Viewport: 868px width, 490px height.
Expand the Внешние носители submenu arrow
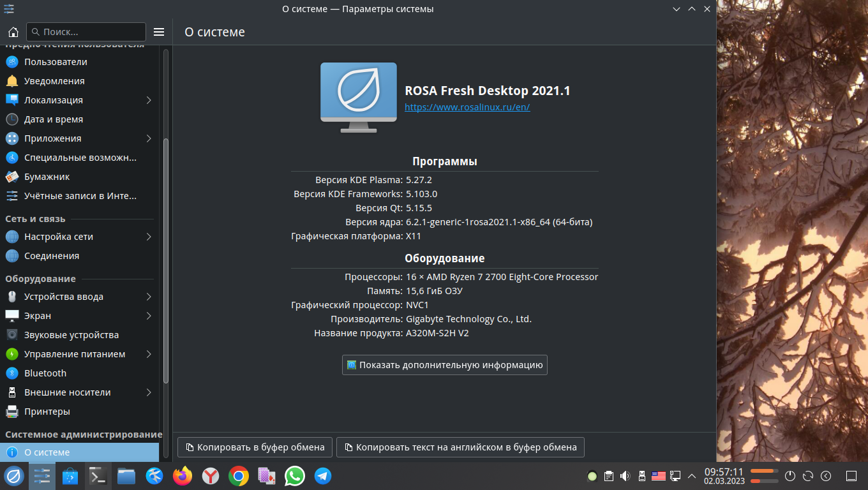pyautogui.click(x=149, y=392)
